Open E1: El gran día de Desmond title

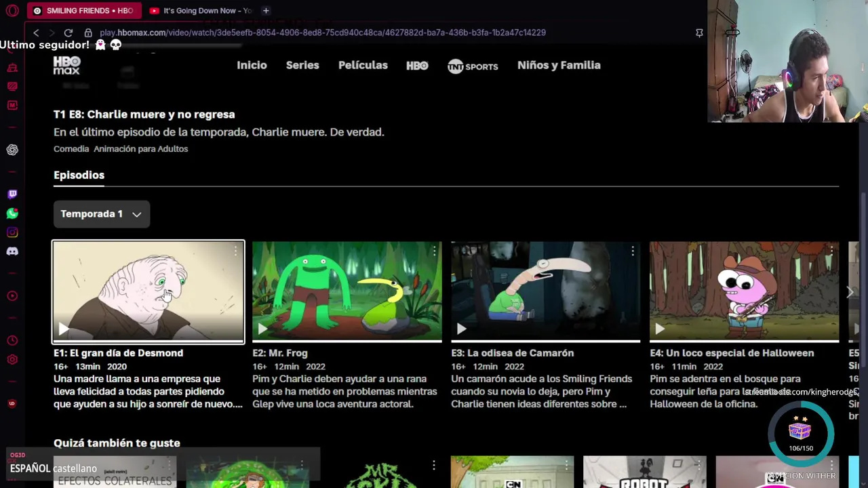[x=118, y=353]
